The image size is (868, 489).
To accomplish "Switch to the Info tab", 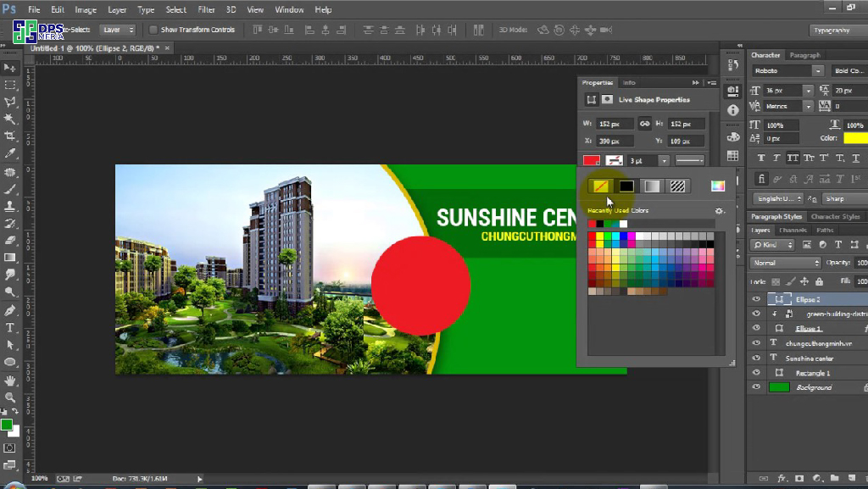I will [x=629, y=82].
